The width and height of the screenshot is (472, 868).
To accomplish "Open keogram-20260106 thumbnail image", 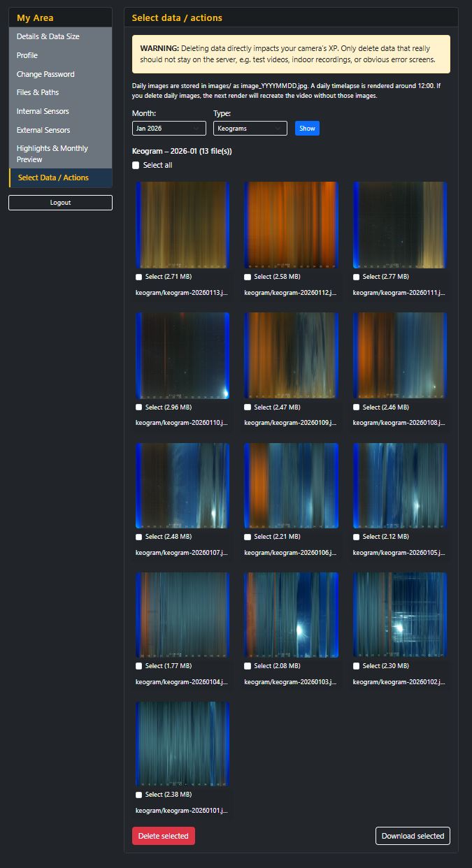I will (291, 485).
